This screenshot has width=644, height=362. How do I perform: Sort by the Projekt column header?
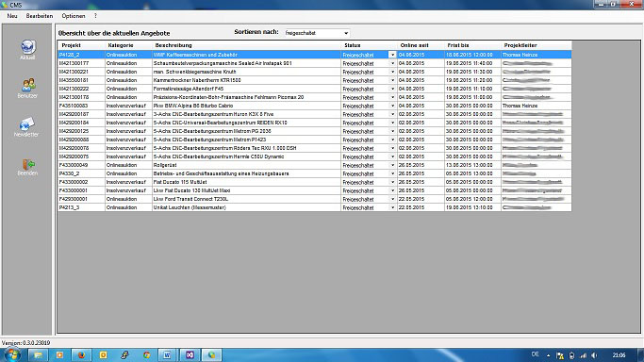click(x=81, y=45)
